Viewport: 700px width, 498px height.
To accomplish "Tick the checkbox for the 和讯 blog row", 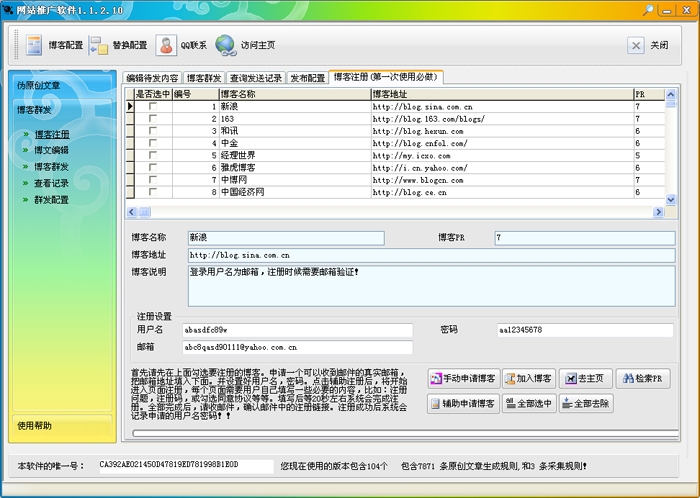I will [152, 131].
